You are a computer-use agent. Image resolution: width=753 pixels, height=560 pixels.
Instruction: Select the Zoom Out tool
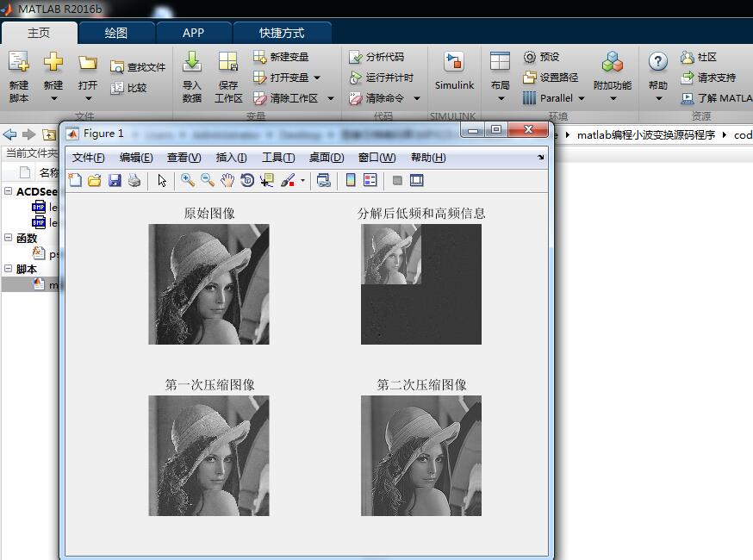pyautogui.click(x=207, y=181)
